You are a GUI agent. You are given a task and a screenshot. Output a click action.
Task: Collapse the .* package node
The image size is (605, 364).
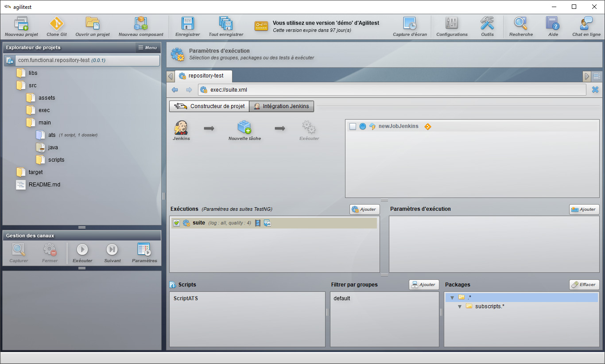452,298
